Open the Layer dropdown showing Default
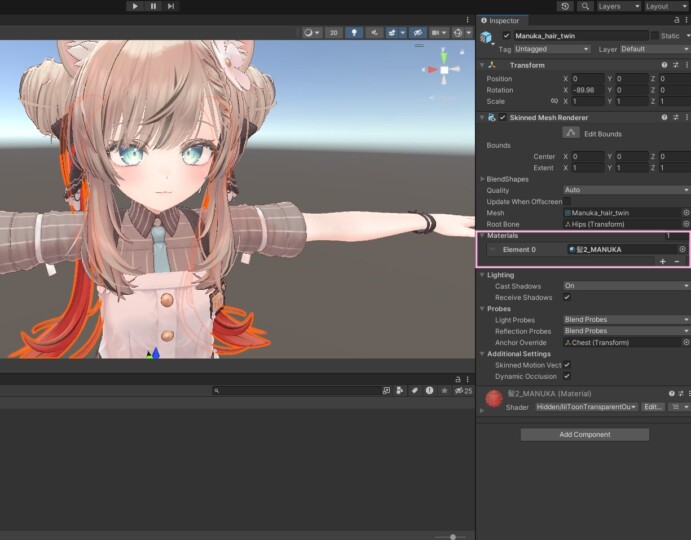This screenshot has width=691, height=540. [655, 49]
